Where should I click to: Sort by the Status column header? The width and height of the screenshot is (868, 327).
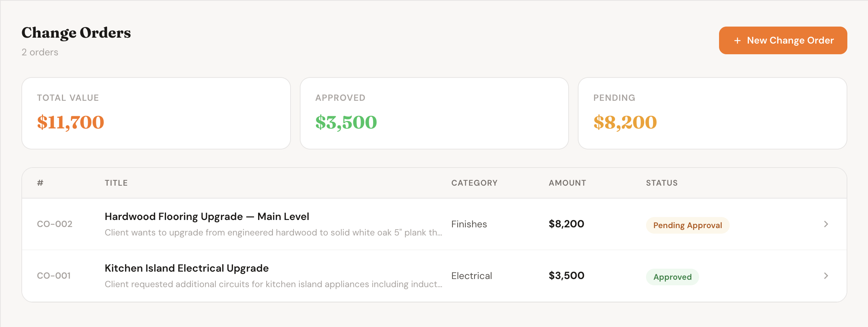(662, 183)
